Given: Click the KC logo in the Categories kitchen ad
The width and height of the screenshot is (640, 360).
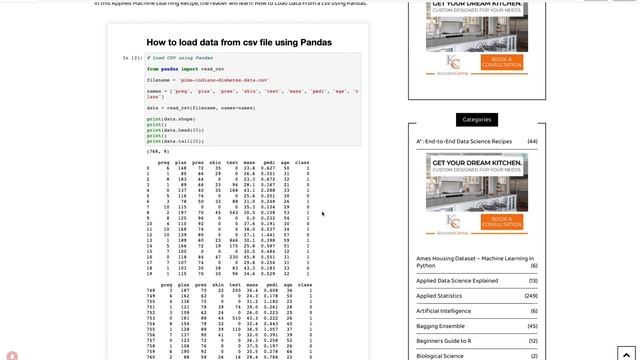Looking at the screenshot, I should pyautogui.click(x=453, y=222).
